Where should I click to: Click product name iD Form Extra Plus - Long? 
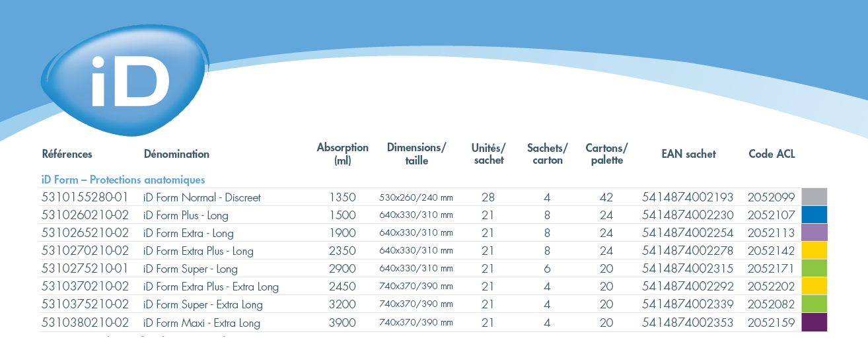[198, 251]
